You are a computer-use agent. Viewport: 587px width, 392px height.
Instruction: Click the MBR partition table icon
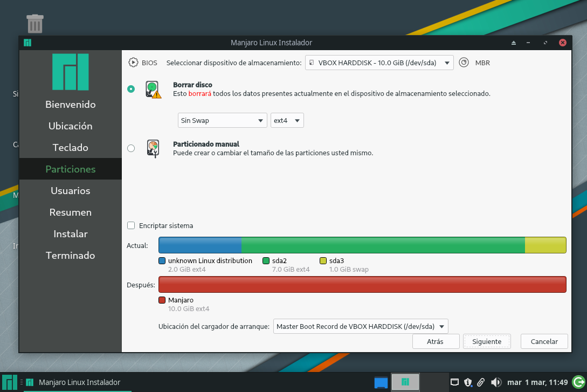[x=464, y=63]
